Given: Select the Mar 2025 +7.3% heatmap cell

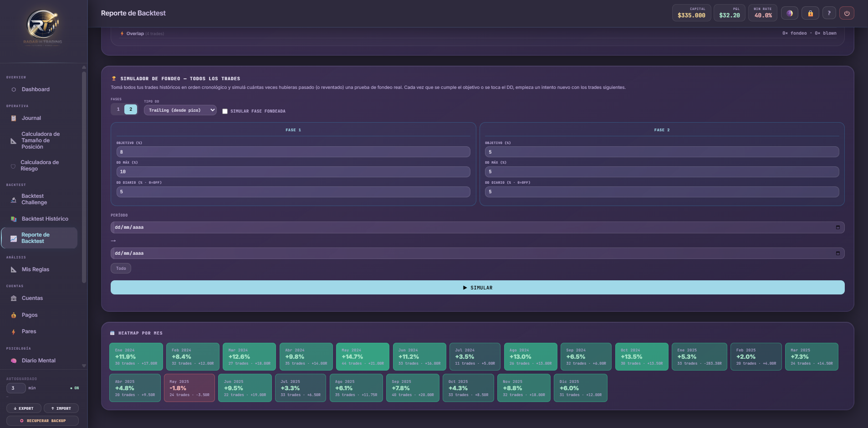Looking at the screenshot, I should pos(812,356).
